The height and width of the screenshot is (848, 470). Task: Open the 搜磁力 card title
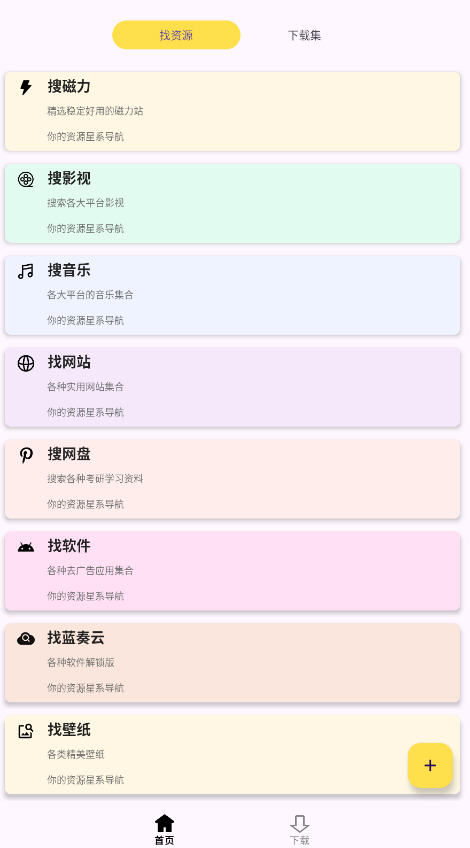click(x=69, y=87)
